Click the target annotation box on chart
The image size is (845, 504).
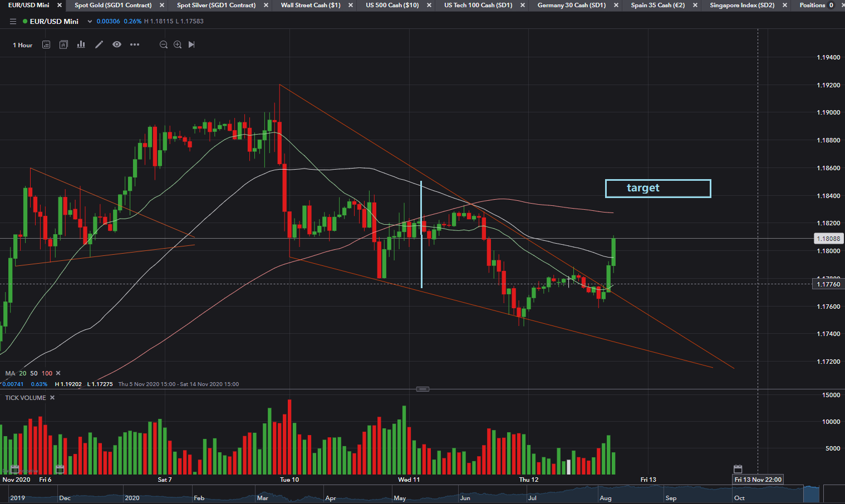[x=657, y=188]
